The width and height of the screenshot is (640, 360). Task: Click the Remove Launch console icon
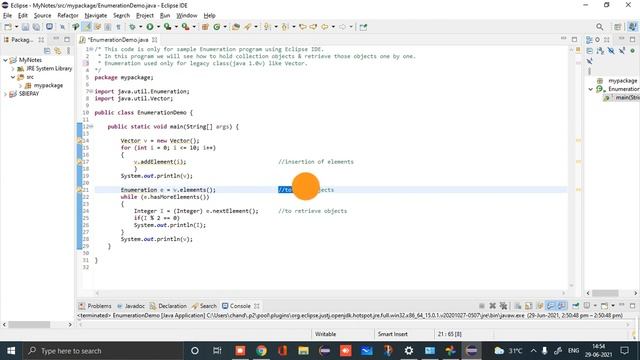pyautogui.click(x=493, y=306)
